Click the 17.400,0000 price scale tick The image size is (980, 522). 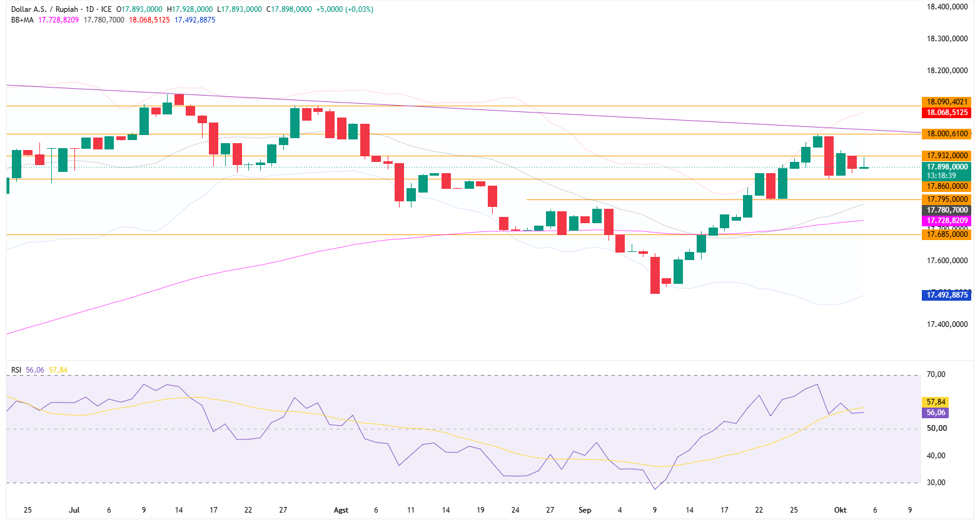coord(947,324)
